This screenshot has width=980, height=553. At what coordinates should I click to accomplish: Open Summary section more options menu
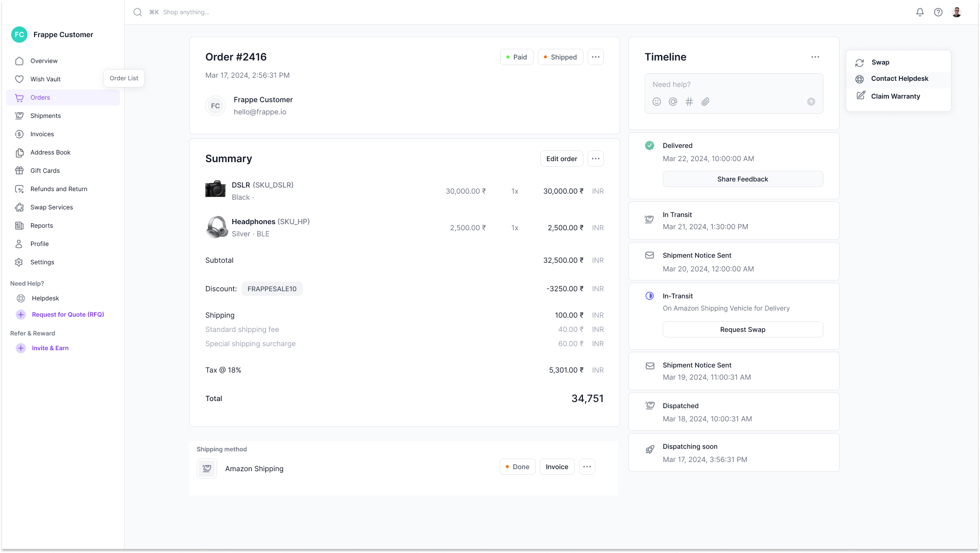(596, 159)
